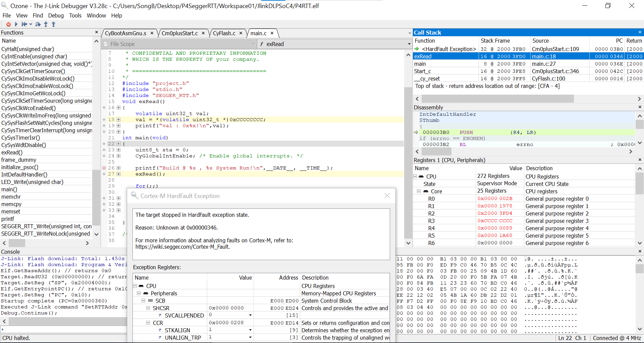
Task: Open the Window menu
Action: tap(96, 15)
